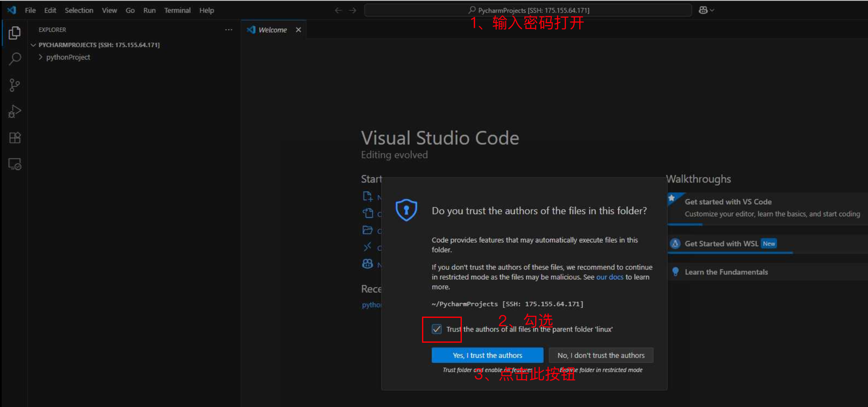The height and width of the screenshot is (407, 868).
Task: Open the Source Control view
Action: point(14,85)
